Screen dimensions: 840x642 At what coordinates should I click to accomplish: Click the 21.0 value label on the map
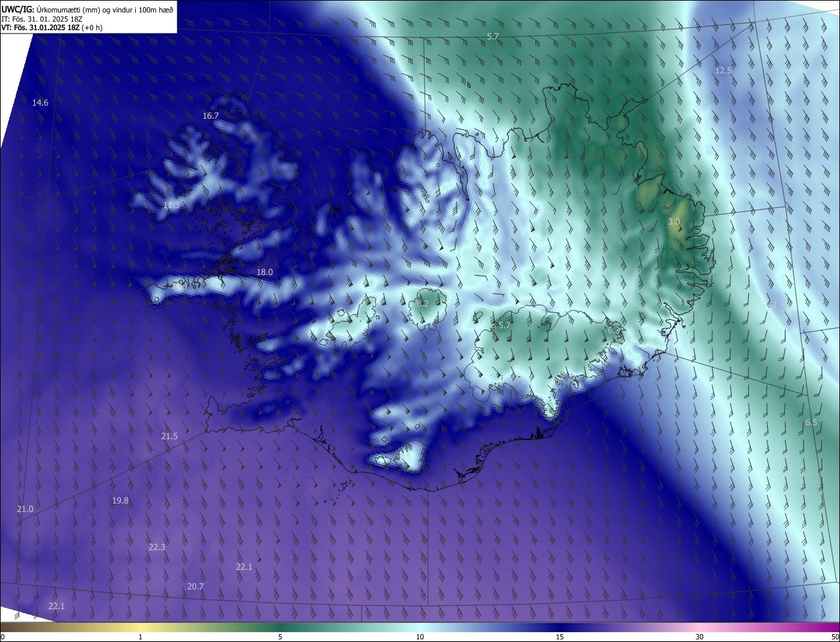[x=25, y=509]
